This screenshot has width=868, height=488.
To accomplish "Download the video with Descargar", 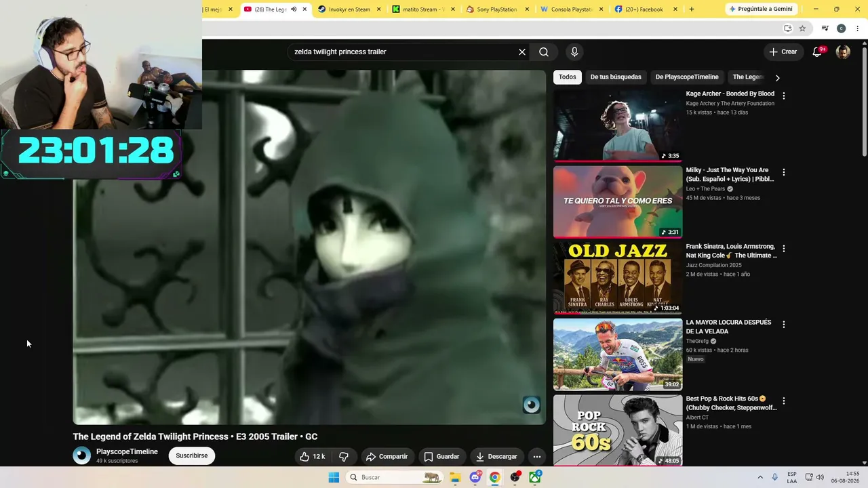I will (x=496, y=457).
